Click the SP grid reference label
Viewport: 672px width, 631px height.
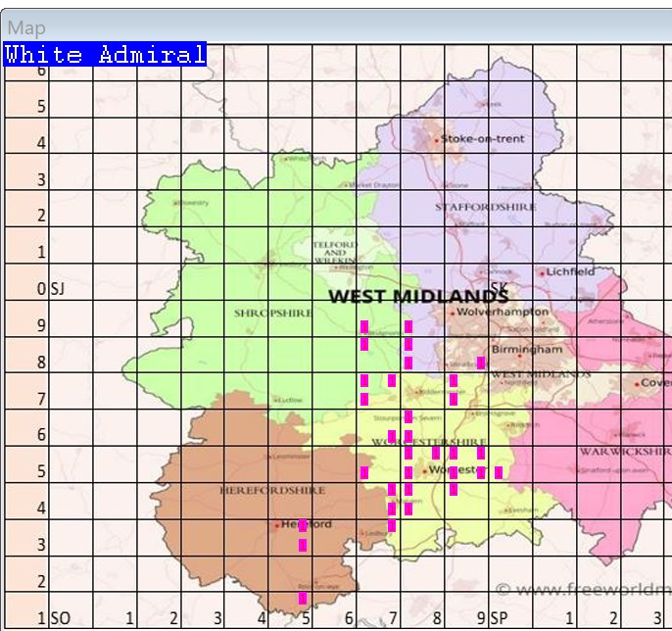pyautogui.click(x=499, y=618)
